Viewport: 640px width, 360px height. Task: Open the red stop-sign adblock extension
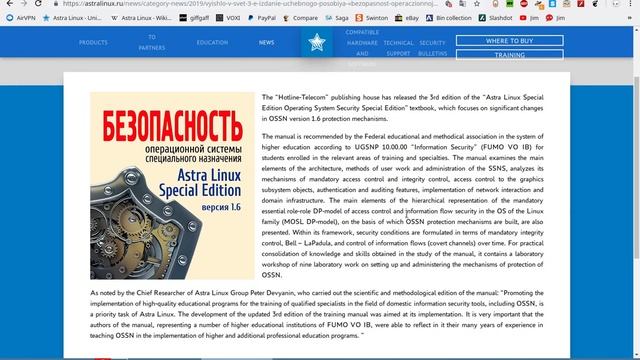(x=524, y=4)
